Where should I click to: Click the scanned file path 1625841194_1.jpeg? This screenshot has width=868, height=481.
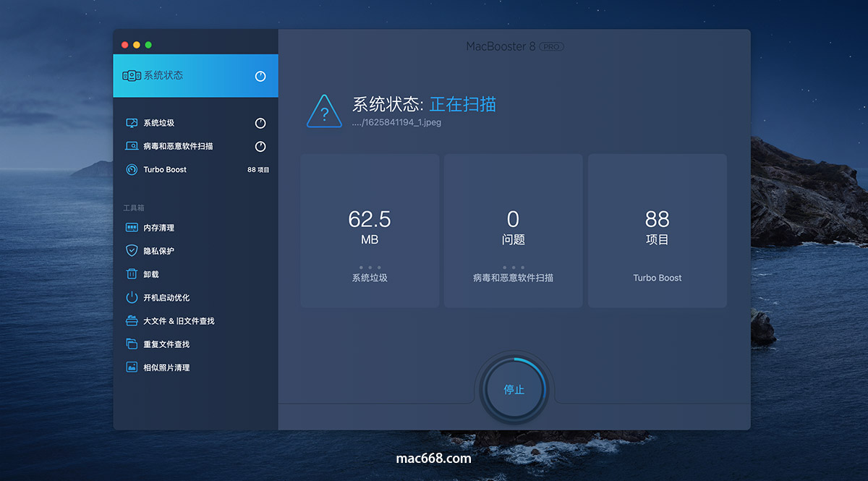pyautogui.click(x=397, y=122)
